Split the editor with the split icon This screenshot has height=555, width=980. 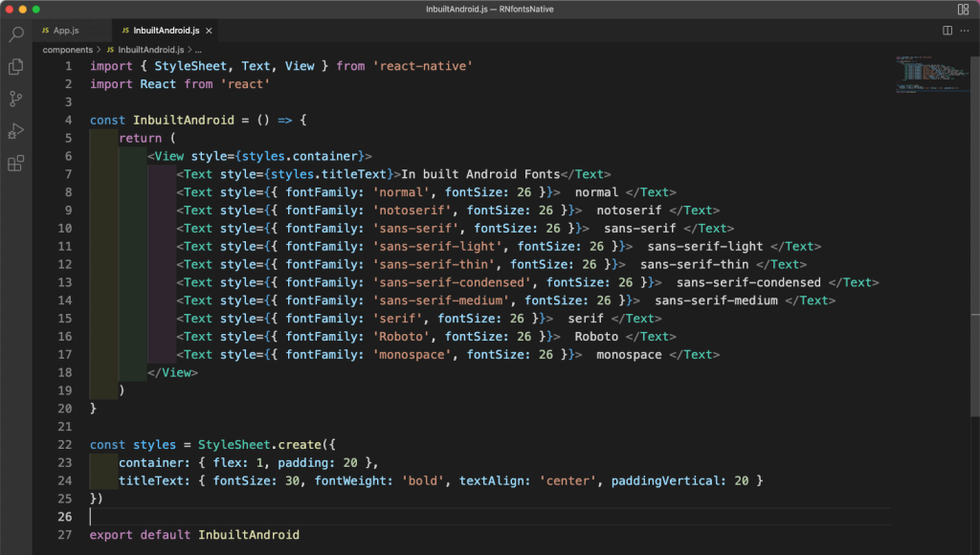(x=947, y=30)
